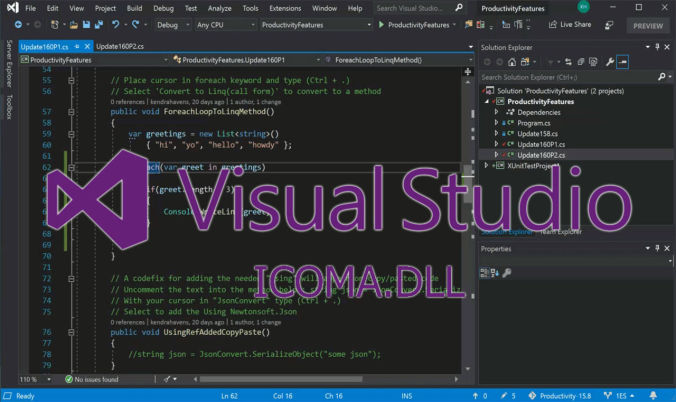Image resolution: width=676 pixels, height=402 pixels.
Task: Click the Categorized icon in Properties panel
Action: 485,272
